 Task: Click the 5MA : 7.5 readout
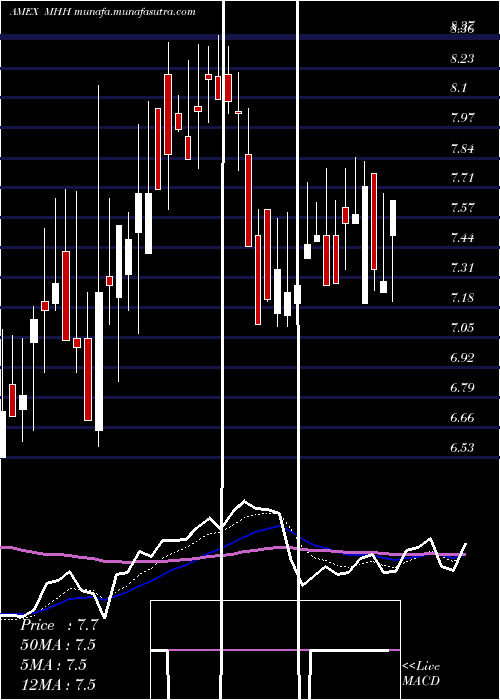[53, 665]
